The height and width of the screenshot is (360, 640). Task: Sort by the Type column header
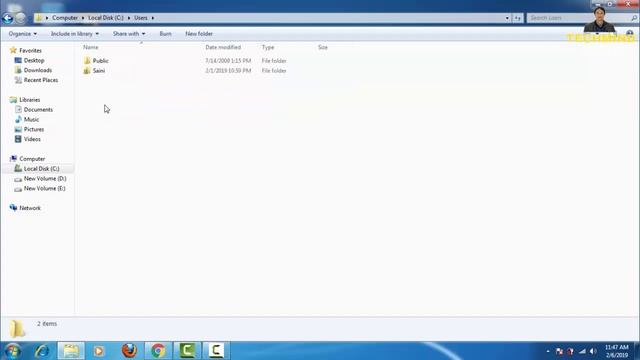(268, 47)
